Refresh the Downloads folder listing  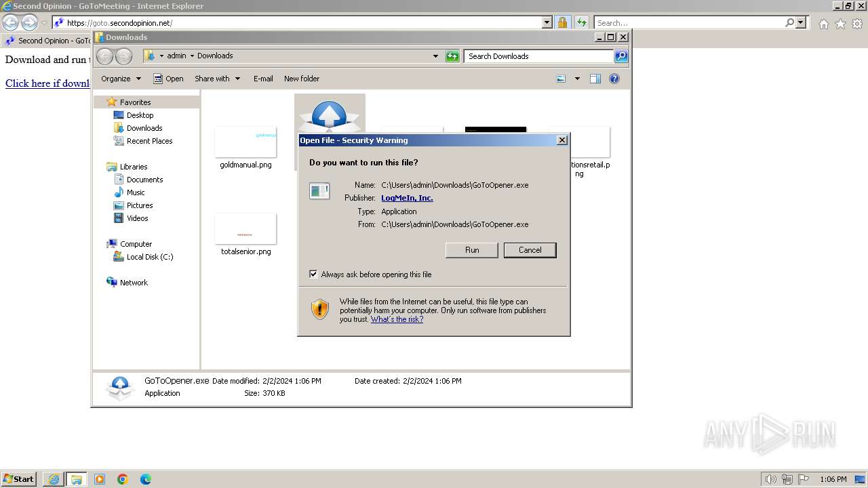coord(452,56)
